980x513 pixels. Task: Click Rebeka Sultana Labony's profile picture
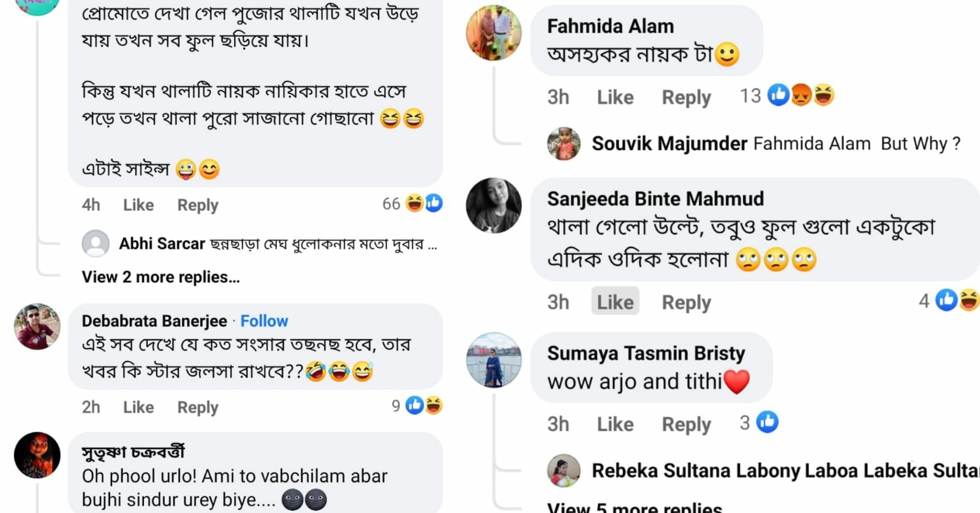point(563,471)
